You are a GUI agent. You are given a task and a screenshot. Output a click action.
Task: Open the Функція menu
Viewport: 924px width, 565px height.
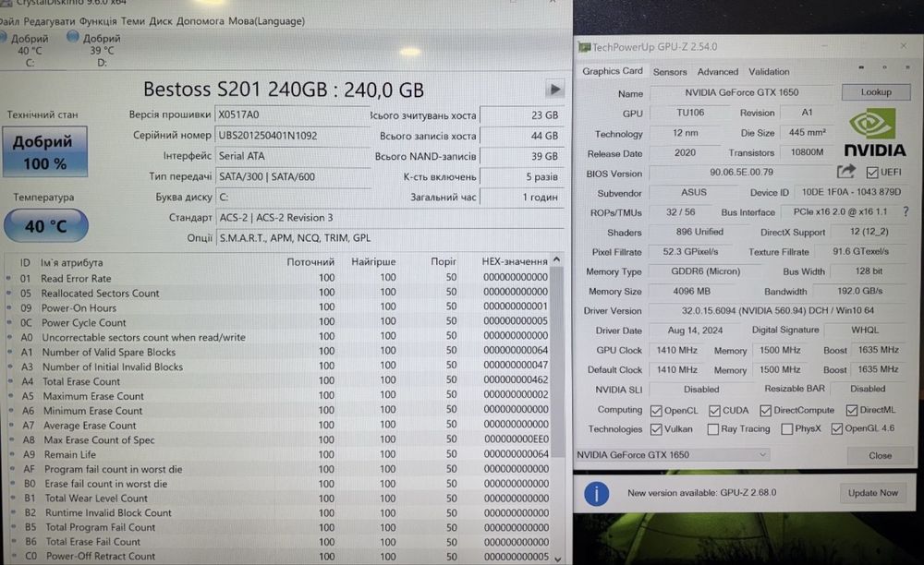[x=98, y=21]
